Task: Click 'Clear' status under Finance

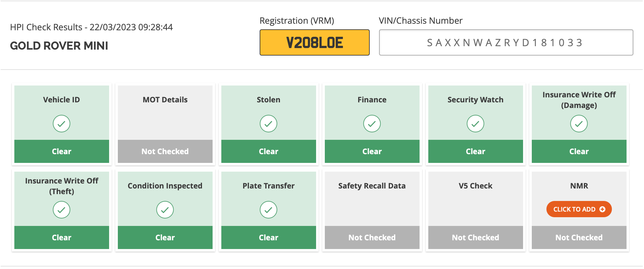Action: point(372,151)
